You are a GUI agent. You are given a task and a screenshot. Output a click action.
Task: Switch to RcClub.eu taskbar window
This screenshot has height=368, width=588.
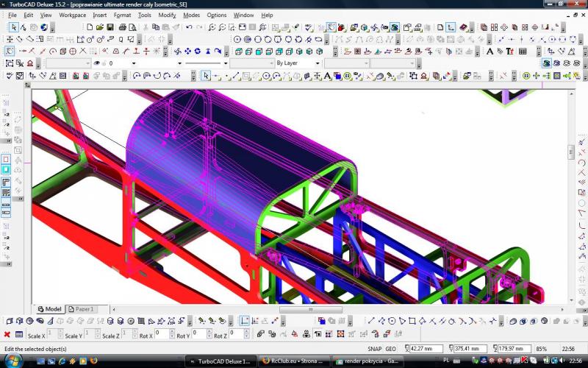point(294,361)
